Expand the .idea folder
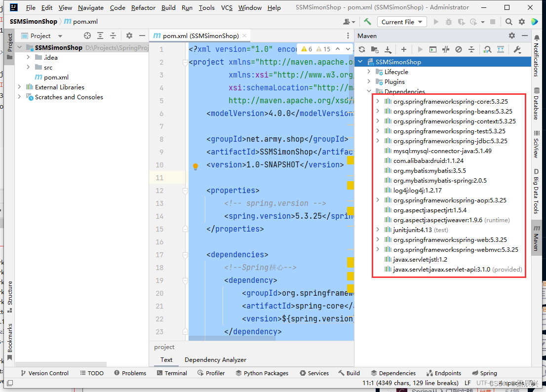546x392 pixels. pos(28,57)
